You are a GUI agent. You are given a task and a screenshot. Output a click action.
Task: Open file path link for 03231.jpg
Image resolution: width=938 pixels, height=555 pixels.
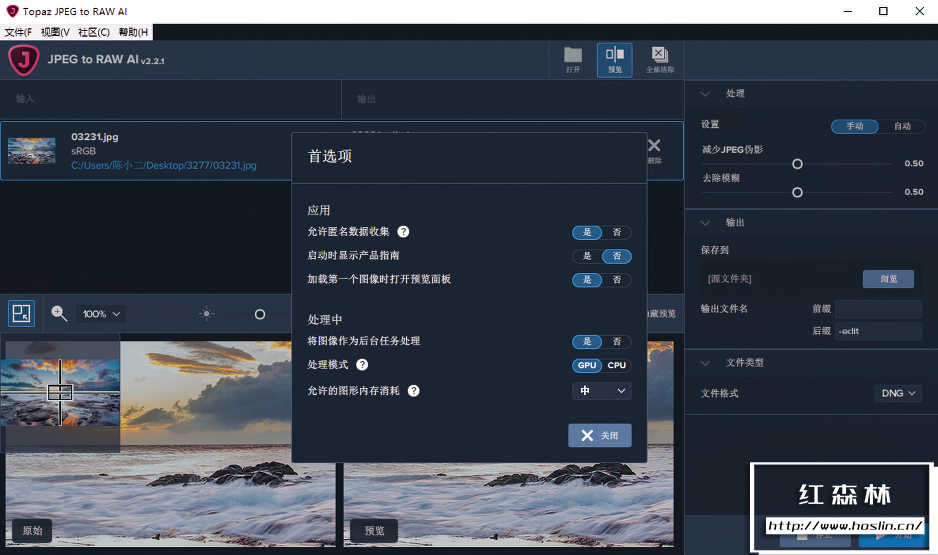tap(164, 166)
